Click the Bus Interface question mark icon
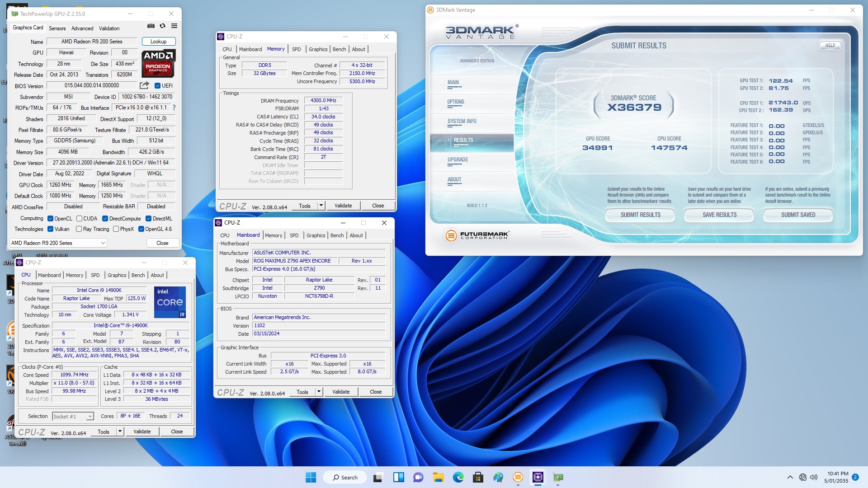 (x=174, y=108)
